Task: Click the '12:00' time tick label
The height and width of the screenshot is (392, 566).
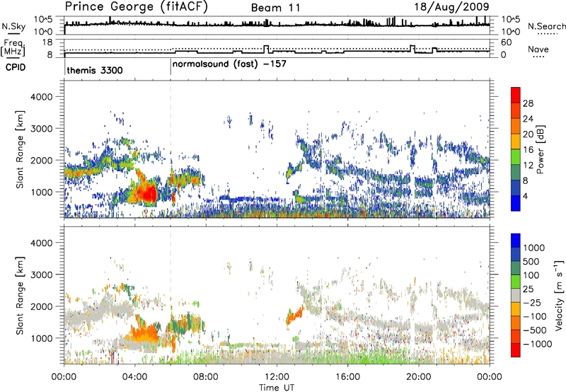Action: click(x=277, y=377)
